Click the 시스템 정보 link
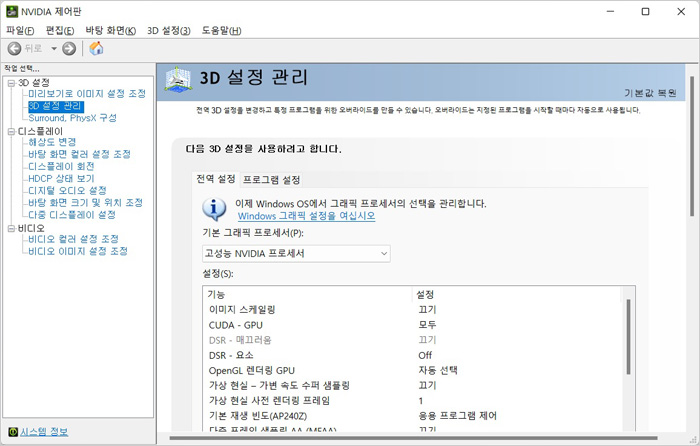 pos(44,432)
